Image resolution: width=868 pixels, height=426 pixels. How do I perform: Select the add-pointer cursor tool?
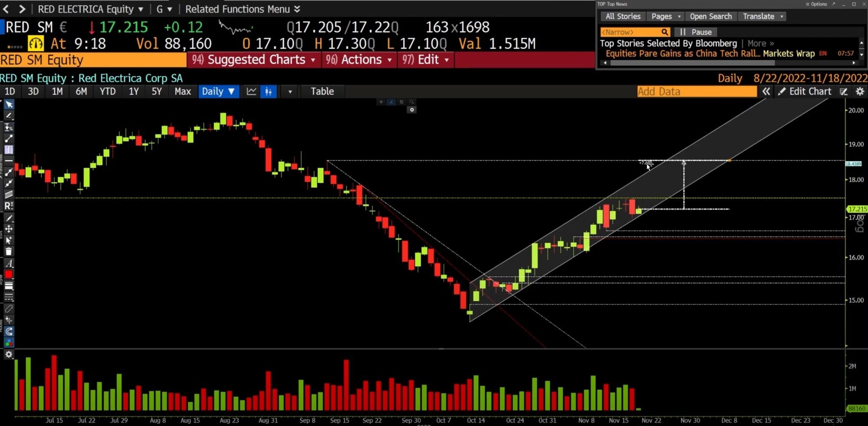9,240
